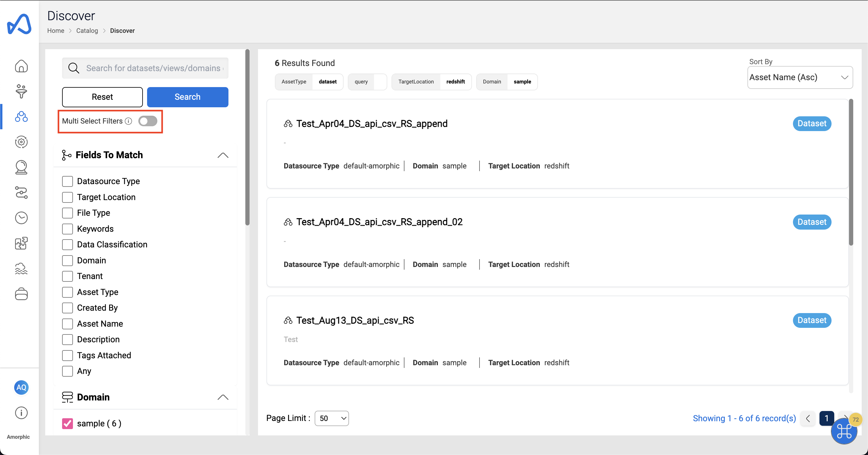Click the Amorphic logo in the sidebar
The height and width of the screenshot is (455, 868).
click(19, 24)
